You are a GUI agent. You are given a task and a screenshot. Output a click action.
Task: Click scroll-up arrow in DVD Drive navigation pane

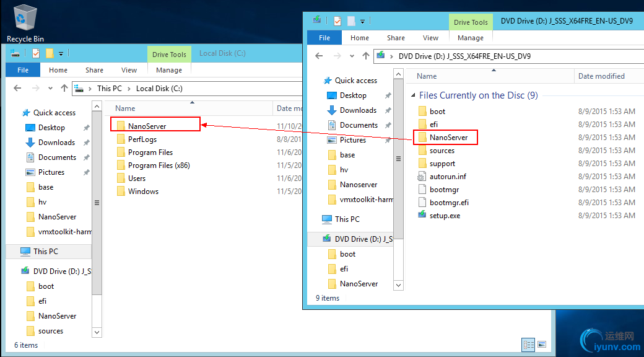(x=398, y=73)
